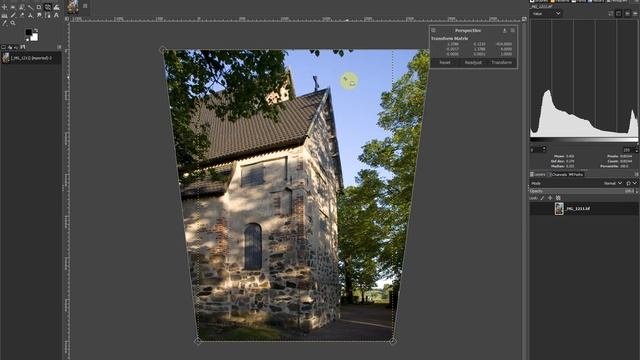This screenshot has width=640, height=360.
Task: Select the Paintbrush tool
Action: 13,15
